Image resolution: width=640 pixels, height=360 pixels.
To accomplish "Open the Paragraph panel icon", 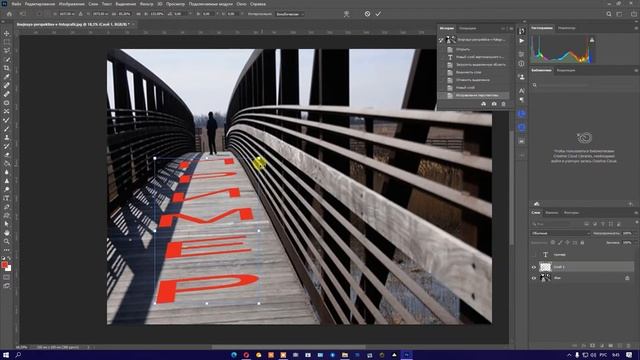I will point(522,100).
